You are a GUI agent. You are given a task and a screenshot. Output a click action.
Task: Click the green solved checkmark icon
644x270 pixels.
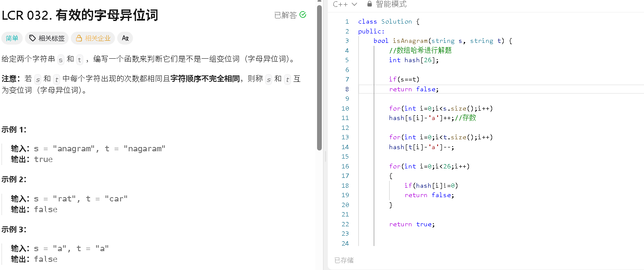click(303, 15)
